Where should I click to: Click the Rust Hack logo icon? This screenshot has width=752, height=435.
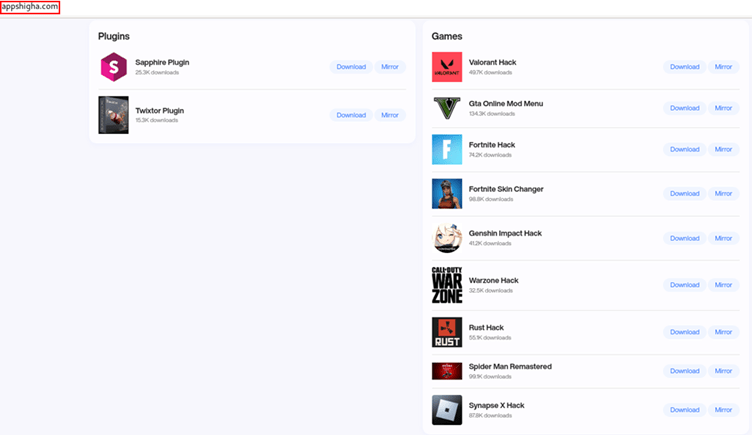point(447,332)
